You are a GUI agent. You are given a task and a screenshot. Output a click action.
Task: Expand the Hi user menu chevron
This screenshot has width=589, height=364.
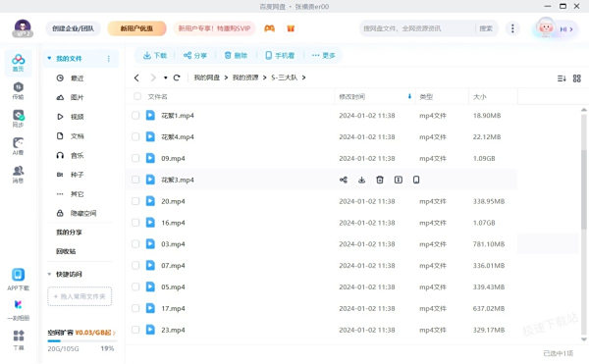click(571, 28)
